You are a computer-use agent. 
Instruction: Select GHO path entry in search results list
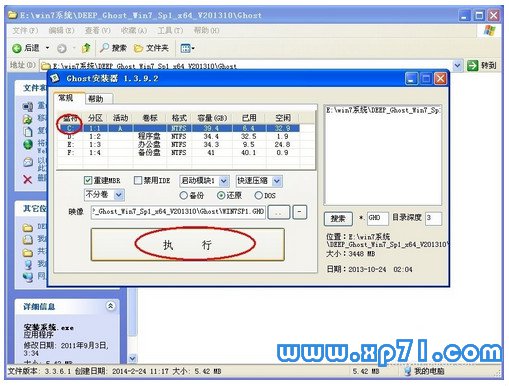(x=383, y=110)
